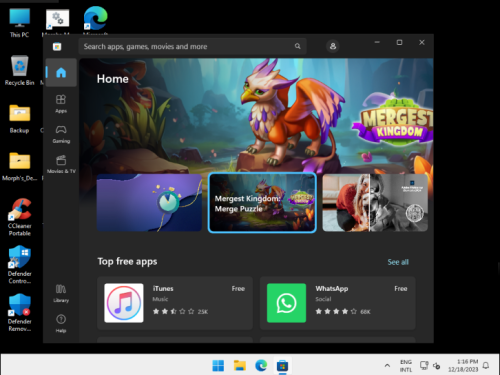Open the clock and date display

(x=463, y=366)
